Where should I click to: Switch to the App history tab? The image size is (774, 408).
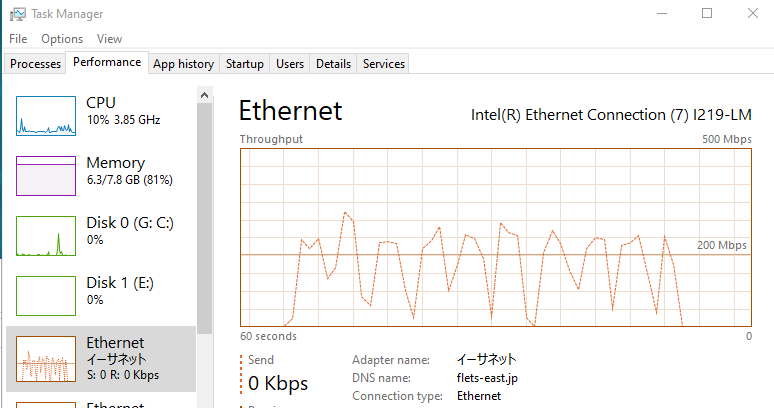pyautogui.click(x=183, y=64)
